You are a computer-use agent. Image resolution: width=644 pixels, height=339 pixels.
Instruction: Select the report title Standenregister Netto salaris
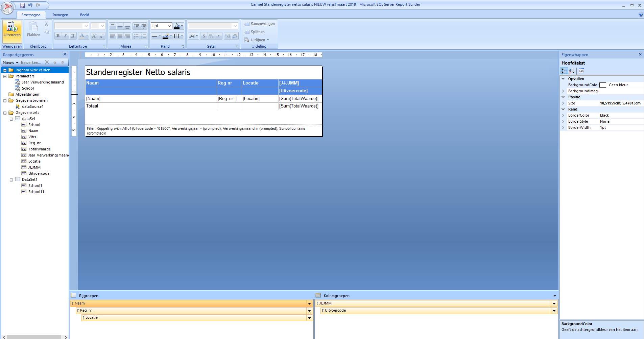(138, 72)
